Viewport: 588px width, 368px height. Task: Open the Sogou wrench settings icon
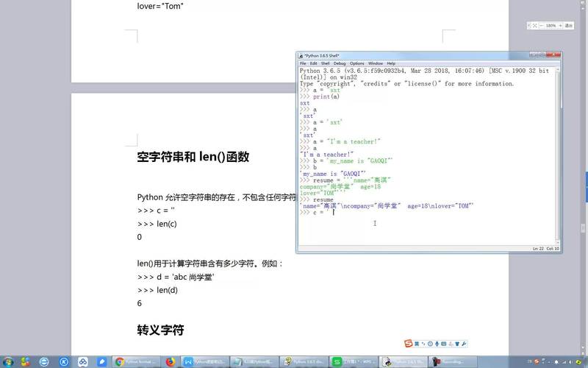coord(464,344)
